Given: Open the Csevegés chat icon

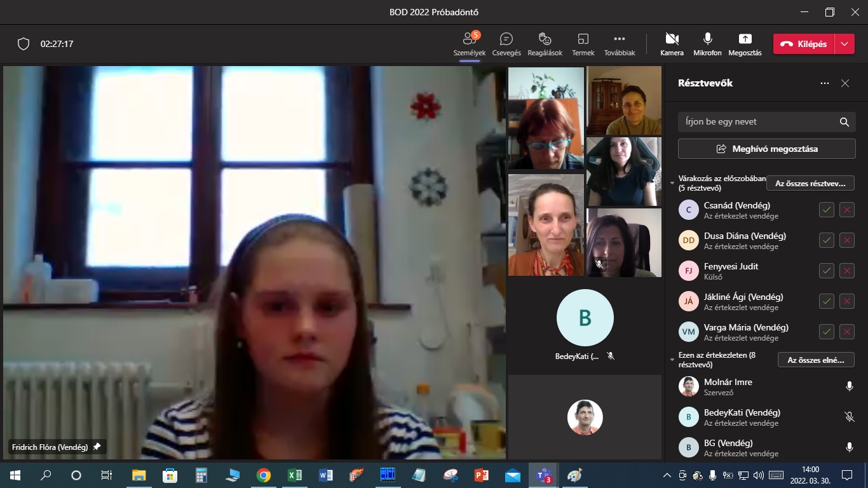Looking at the screenshot, I should 506,44.
